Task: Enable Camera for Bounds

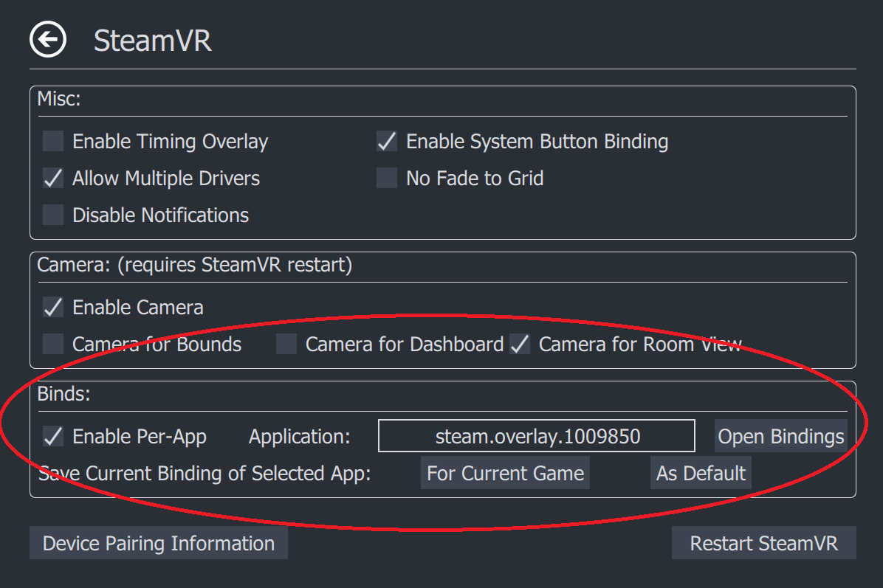Action: [52, 344]
